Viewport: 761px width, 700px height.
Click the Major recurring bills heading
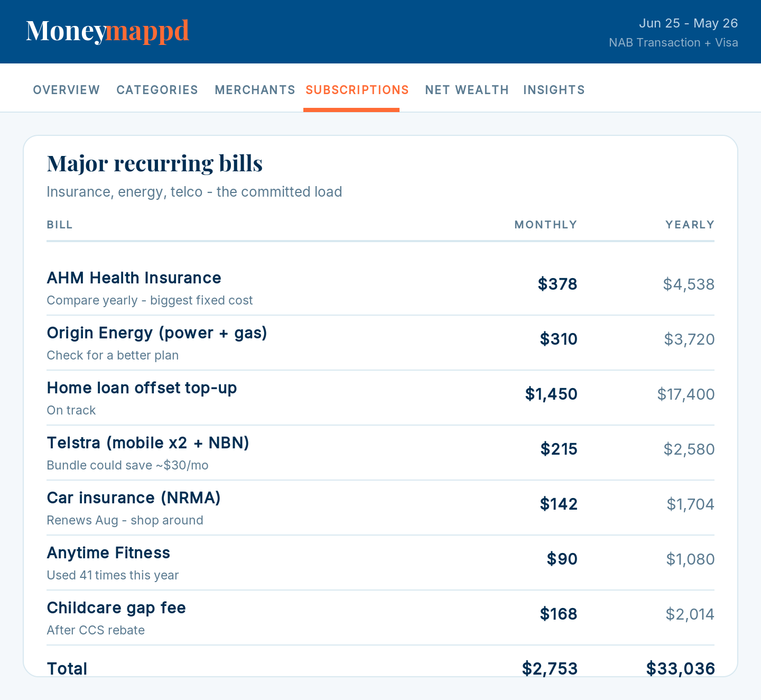[x=155, y=163]
